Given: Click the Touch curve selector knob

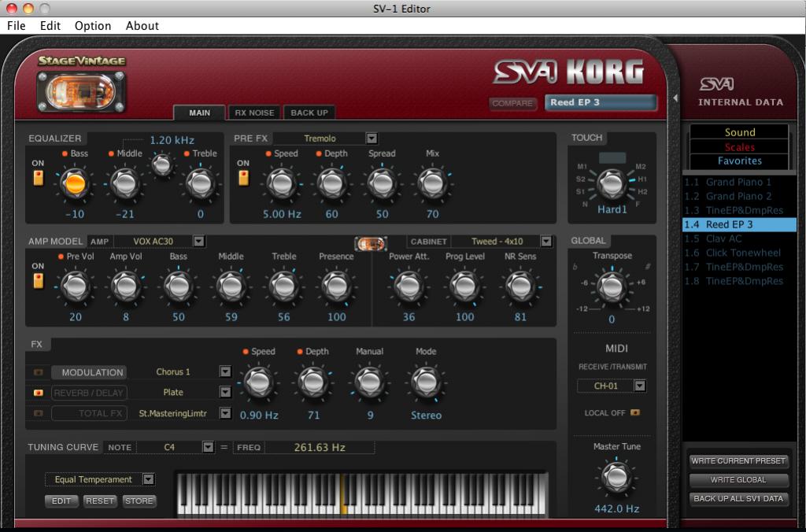Looking at the screenshot, I should [x=612, y=183].
